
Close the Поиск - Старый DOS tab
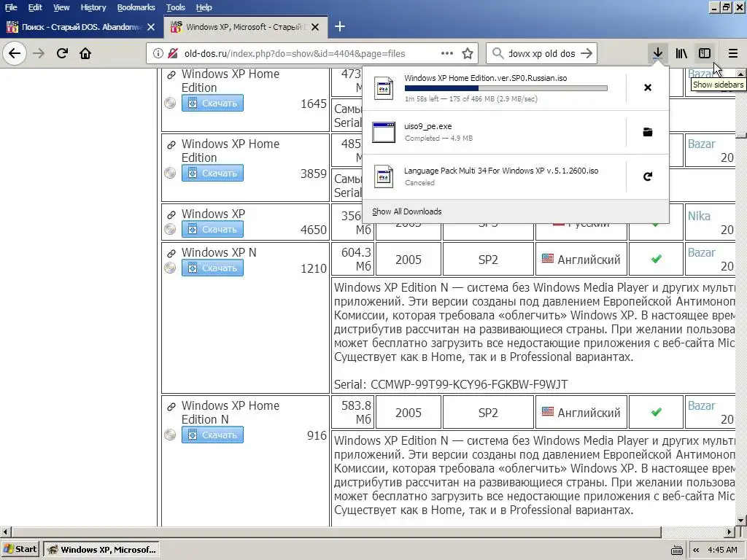(151, 27)
